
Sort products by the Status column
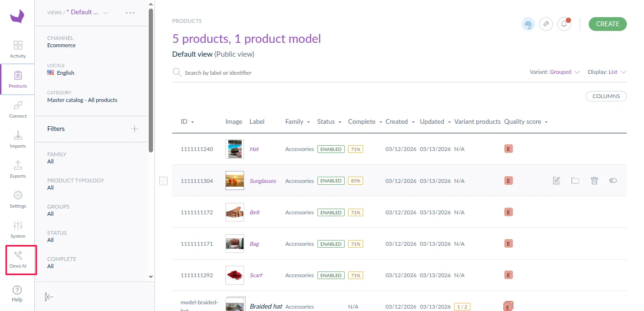coord(329,121)
